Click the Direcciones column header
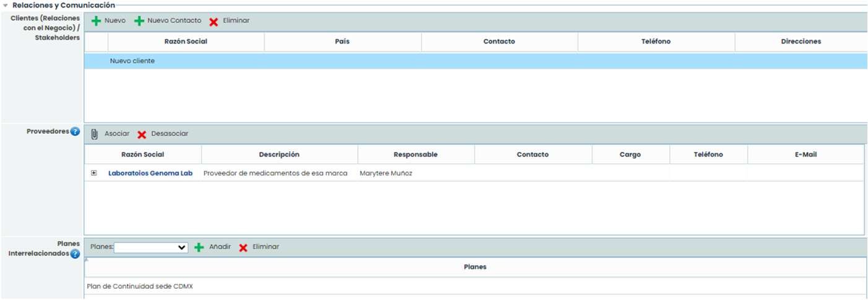868x300 pixels. [801, 42]
